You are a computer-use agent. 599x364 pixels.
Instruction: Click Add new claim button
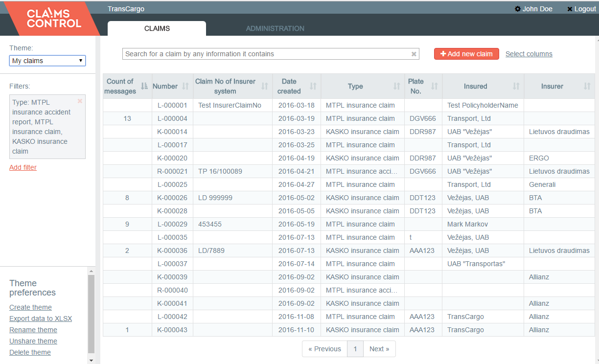point(466,54)
